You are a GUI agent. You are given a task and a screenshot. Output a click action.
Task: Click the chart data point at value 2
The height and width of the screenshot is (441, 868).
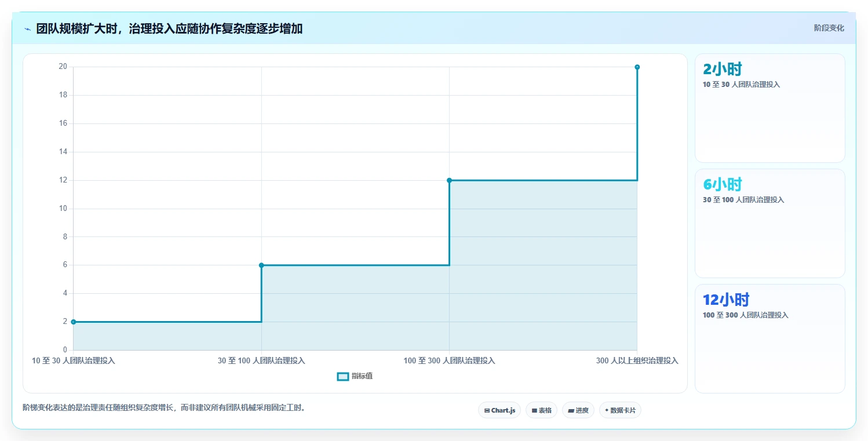tap(74, 322)
